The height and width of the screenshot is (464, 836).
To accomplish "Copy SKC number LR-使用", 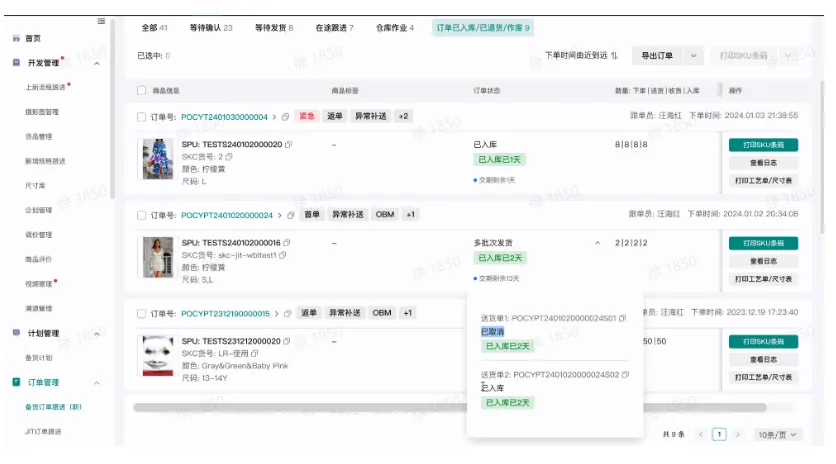I will (x=255, y=353).
